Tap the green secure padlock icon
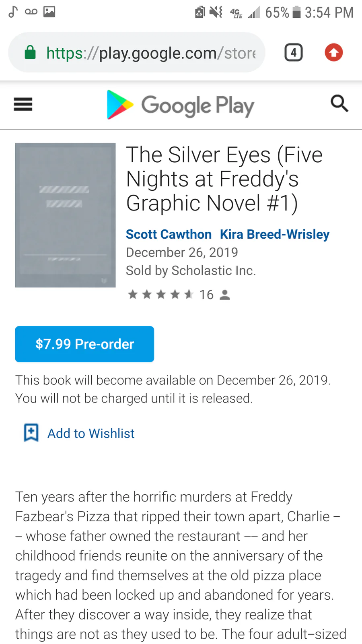 click(30, 52)
